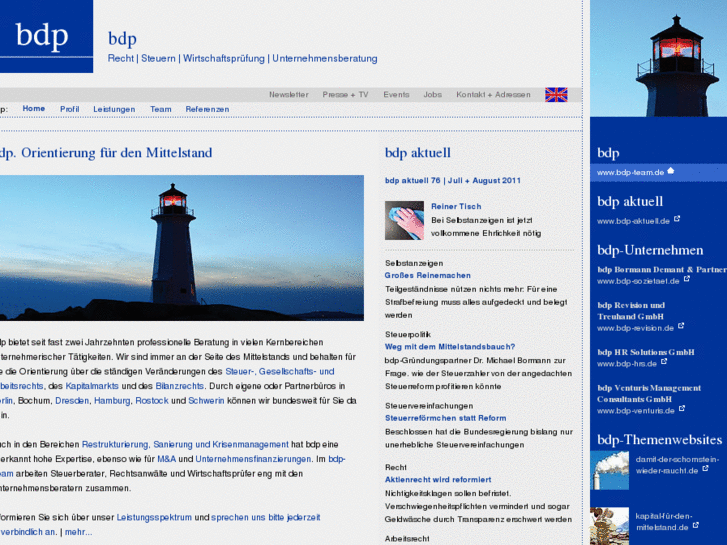This screenshot has height=545, width=727.
Task: Open kapital-für-den-mittelstand.de link
Action: 664,521
